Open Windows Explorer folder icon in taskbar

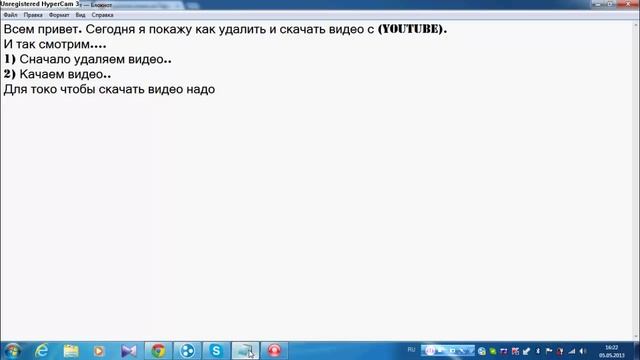[71, 351]
